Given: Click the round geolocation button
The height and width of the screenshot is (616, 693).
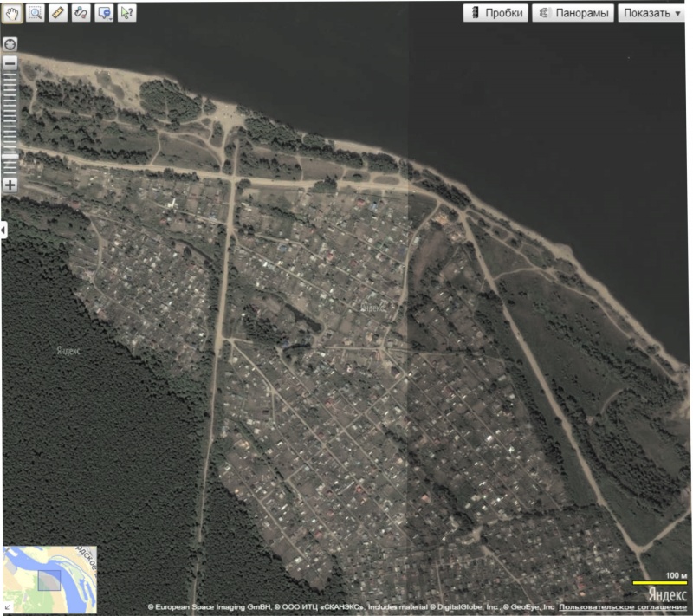Looking at the screenshot, I should (x=10, y=44).
